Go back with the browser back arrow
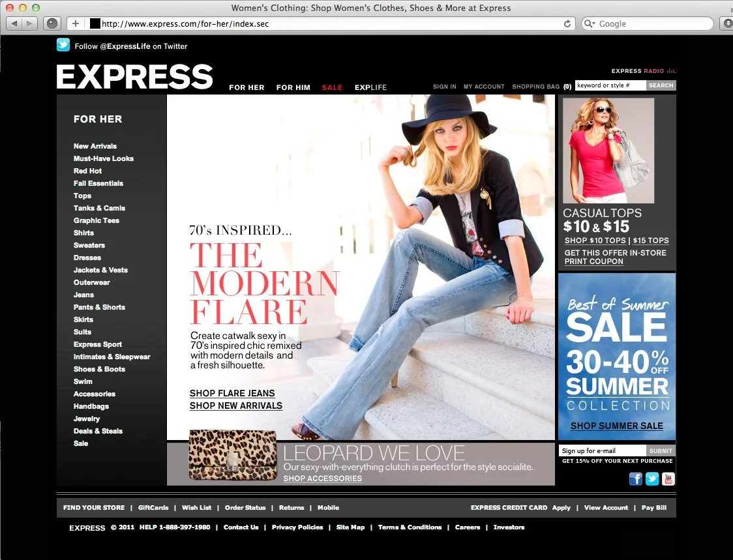 click(14, 23)
